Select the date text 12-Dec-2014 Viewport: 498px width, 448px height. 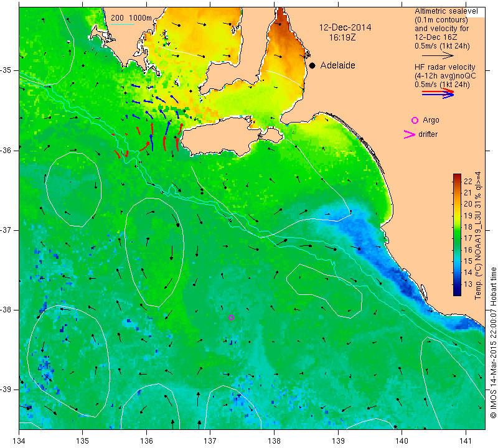(x=345, y=27)
